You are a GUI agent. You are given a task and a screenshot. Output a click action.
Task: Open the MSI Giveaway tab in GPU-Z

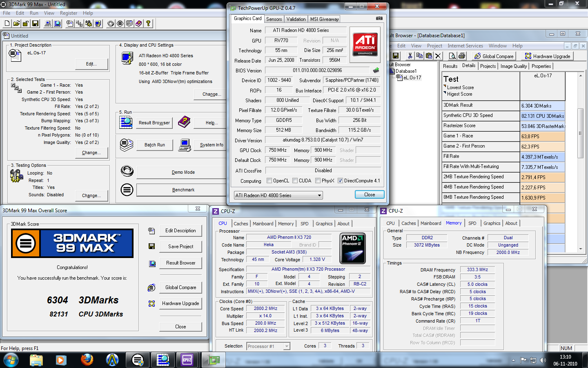[x=324, y=19]
